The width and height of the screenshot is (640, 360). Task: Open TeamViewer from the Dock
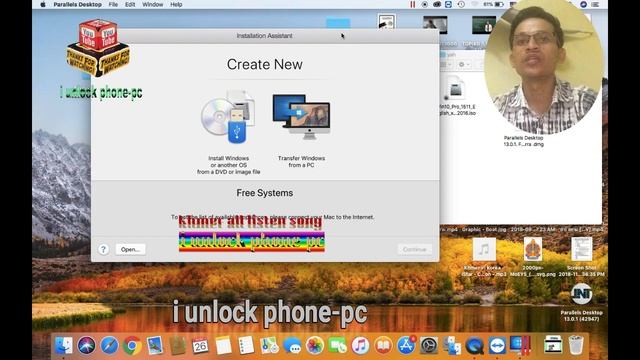(x=497, y=346)
